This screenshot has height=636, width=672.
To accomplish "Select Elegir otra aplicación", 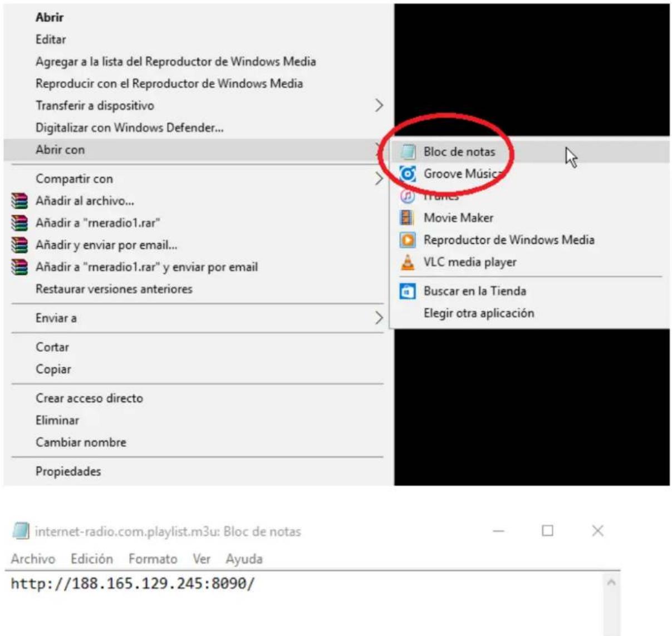I will click(x=479, y=313).
